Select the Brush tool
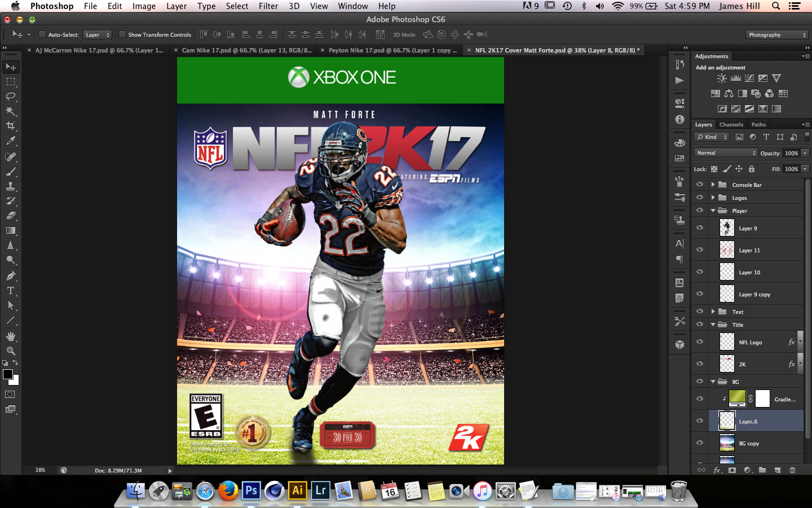 [x=11, y=172]
